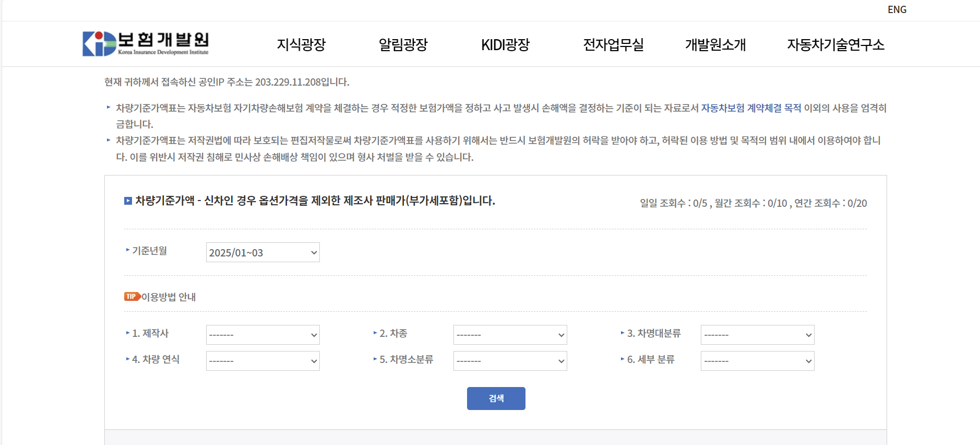Expand the 6. 세부 분류 dropdown
Viewport: 980px width, 445px height.
[757, 360]
